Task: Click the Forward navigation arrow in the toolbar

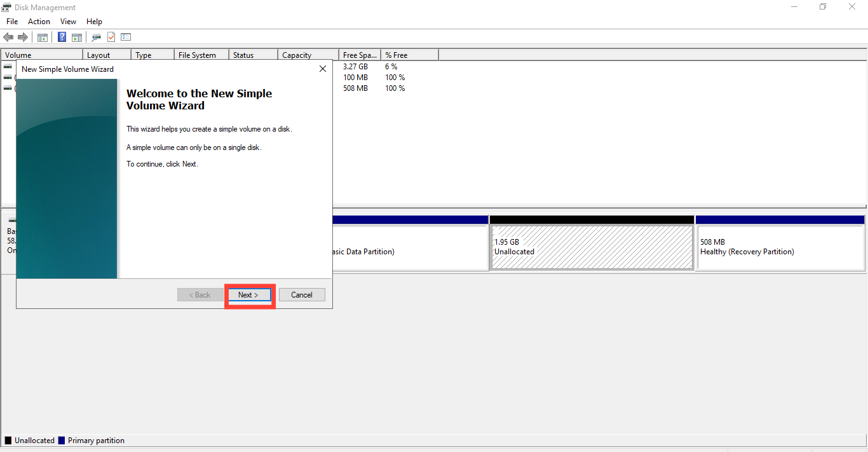Action: pyautogui.click(x=24, y=36)
